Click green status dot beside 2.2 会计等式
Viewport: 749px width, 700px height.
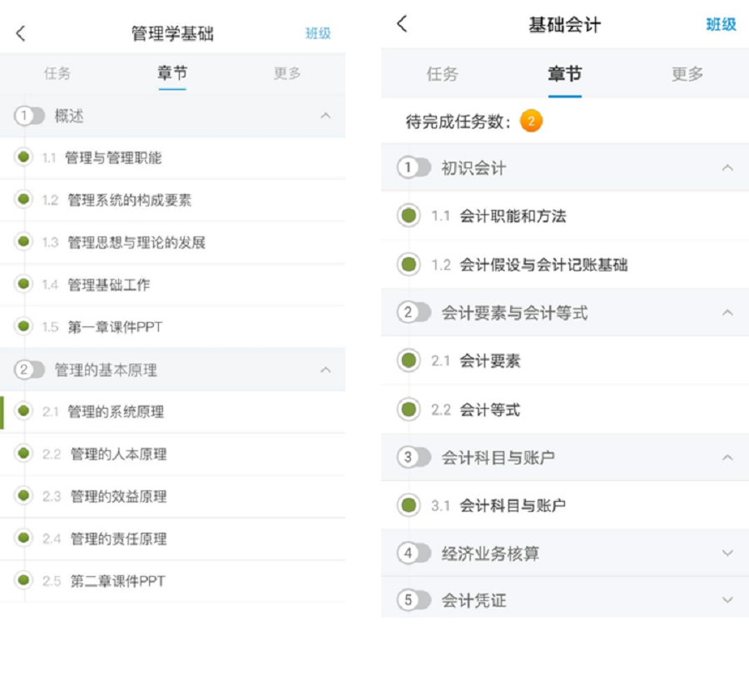pos(409,410)
